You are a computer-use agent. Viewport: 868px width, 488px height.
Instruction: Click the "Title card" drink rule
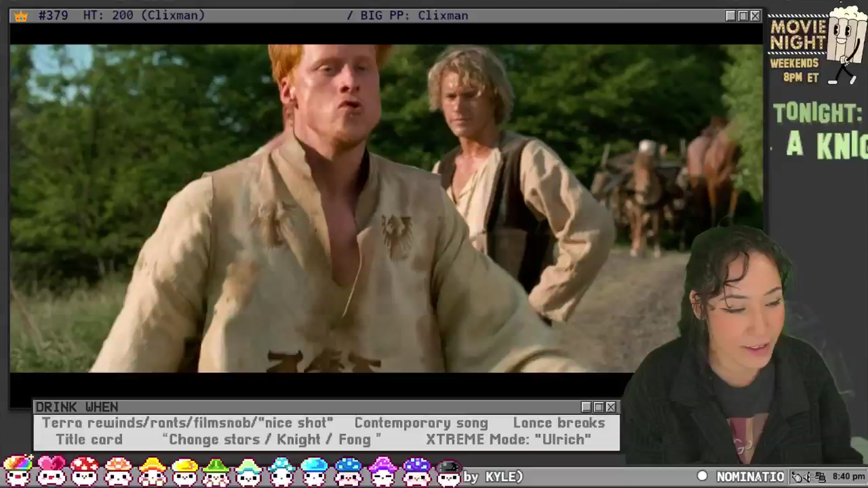pos(89,440)
